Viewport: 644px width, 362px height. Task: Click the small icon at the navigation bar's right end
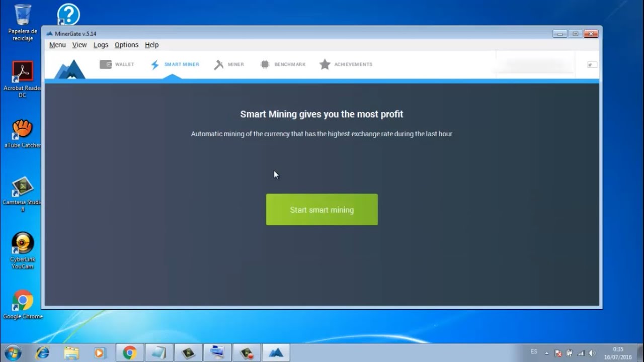tap(592, 64)
